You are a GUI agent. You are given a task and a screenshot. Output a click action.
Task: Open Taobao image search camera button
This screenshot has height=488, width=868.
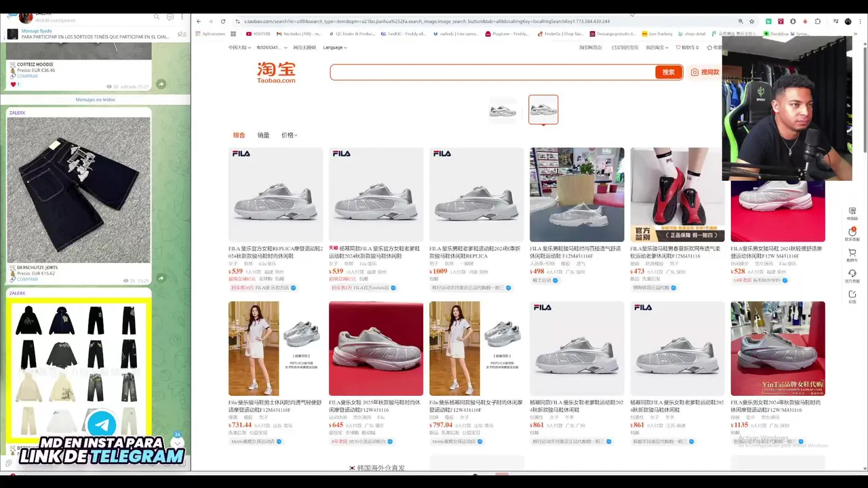pos(705,72)
